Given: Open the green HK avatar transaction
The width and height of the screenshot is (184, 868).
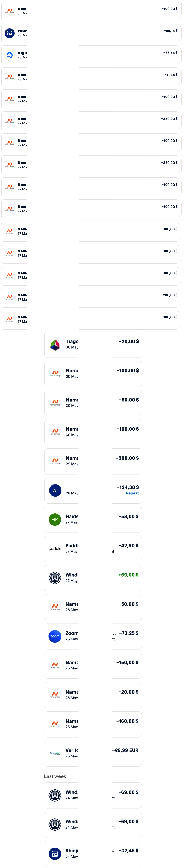Looking at the screenshot, I should point(93,520).
